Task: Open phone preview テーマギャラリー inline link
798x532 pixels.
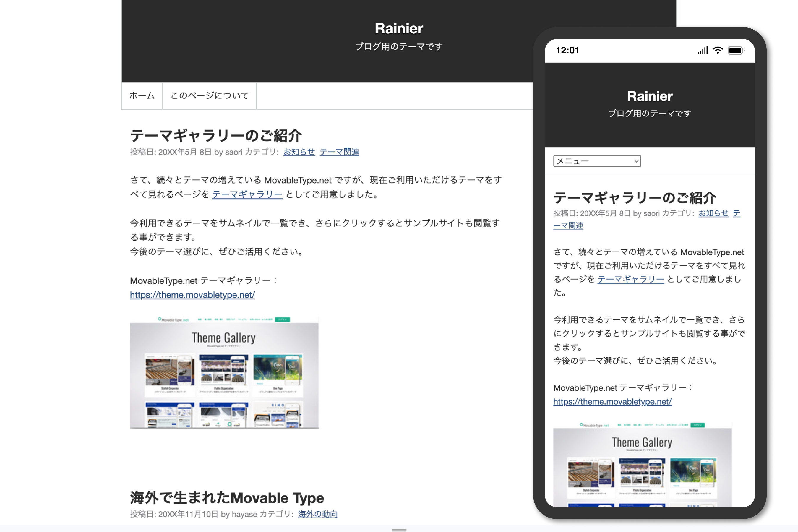Action: click(x=630, y=279)
